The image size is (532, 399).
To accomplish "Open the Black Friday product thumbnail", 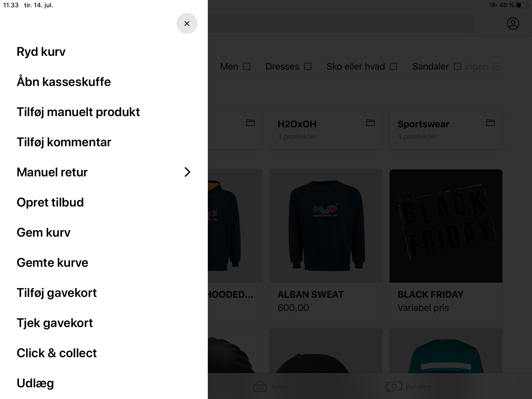I will coord(446,226).
